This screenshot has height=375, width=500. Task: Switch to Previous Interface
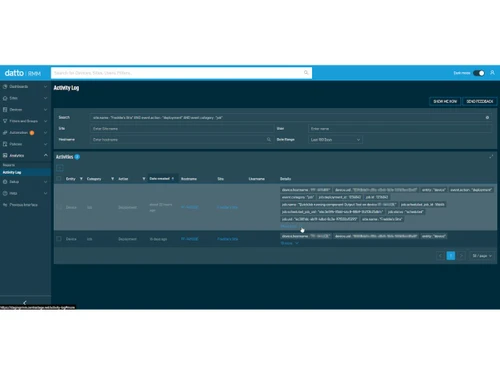23,205
